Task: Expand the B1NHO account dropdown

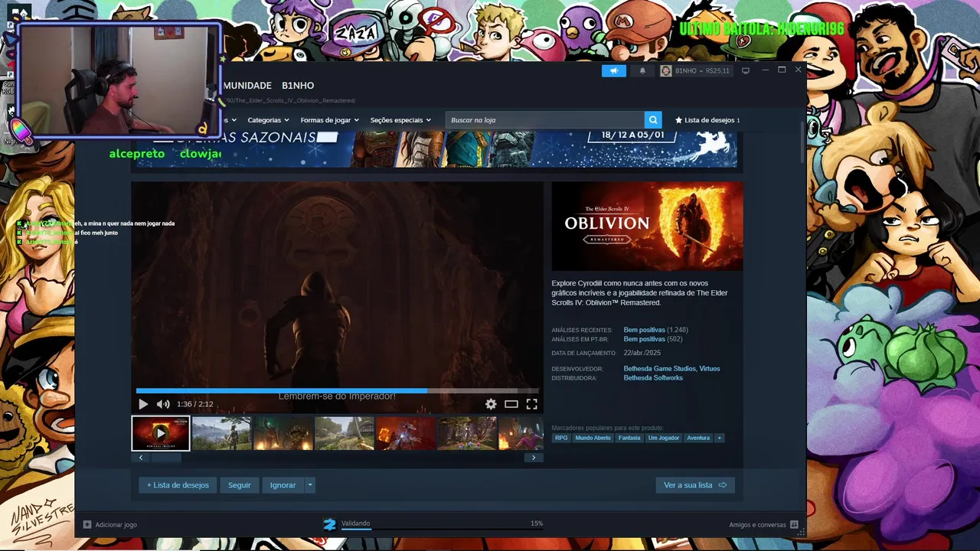Action: point(701,70)
